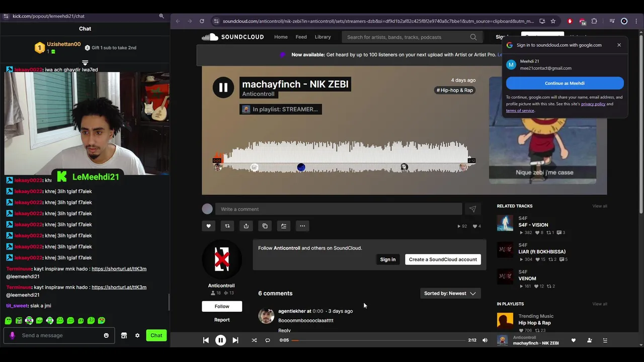This screenshot has width=644, height=362.
Task: Click the search magnifier icon in SoundCloud
Action: point(473,37)
